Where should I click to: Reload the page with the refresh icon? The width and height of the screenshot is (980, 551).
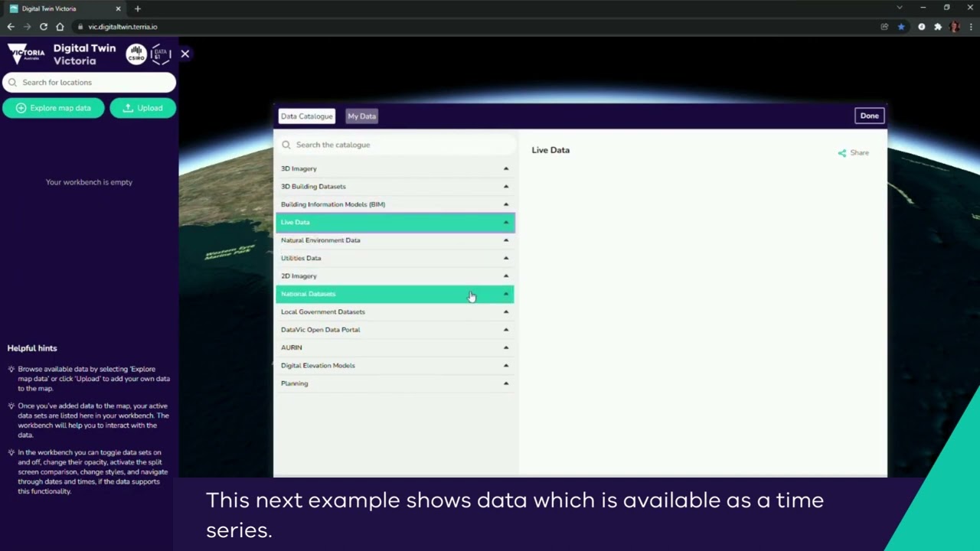point(44,27)
